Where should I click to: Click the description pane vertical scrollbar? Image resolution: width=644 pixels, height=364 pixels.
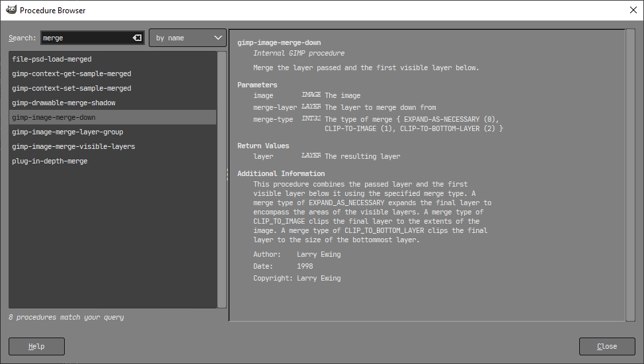click(631, 175)
